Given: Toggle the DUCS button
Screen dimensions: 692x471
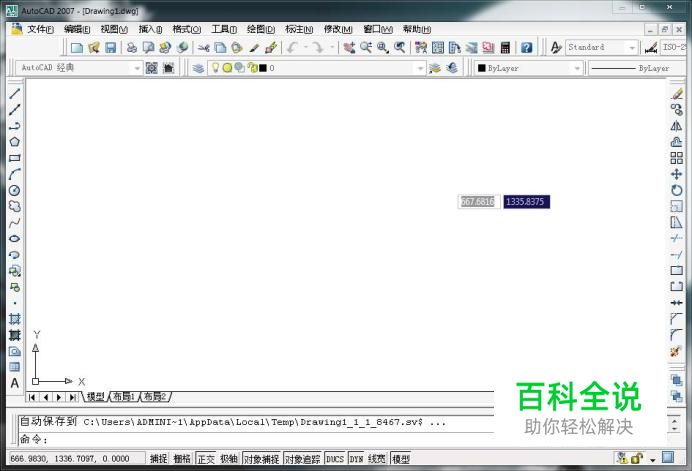Looking at the screenshot, I should 335,459.
